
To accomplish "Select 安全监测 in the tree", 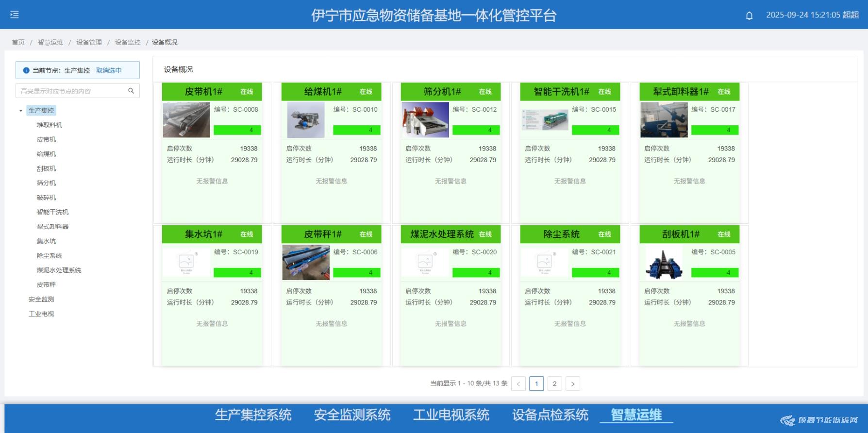I will coord(41,300).
